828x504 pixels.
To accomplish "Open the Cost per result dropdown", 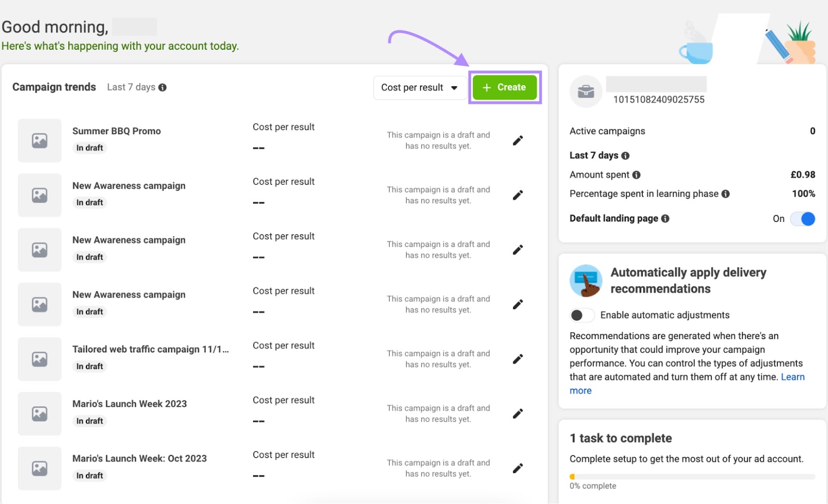I will (419, 87).
